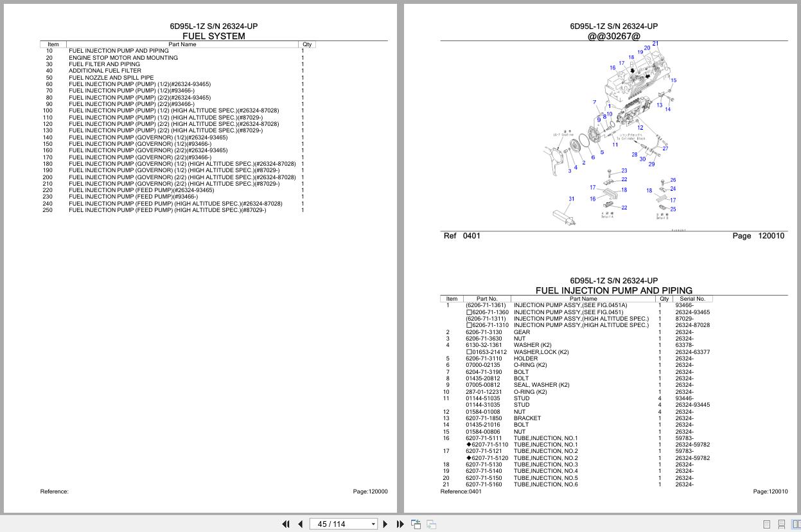This screenshot has width=801, height=532.
Task: Switch to continuous page view
Action: pyautogui.click(x=781, y=524)
